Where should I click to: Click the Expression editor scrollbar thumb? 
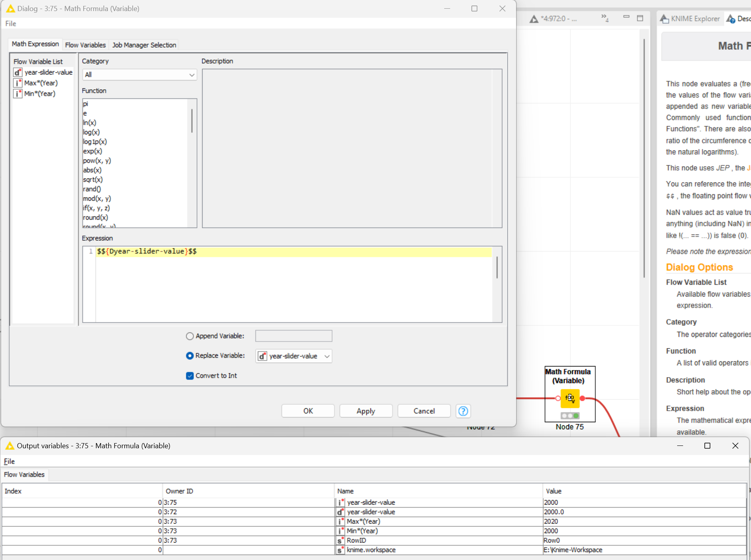click(497, 267)
